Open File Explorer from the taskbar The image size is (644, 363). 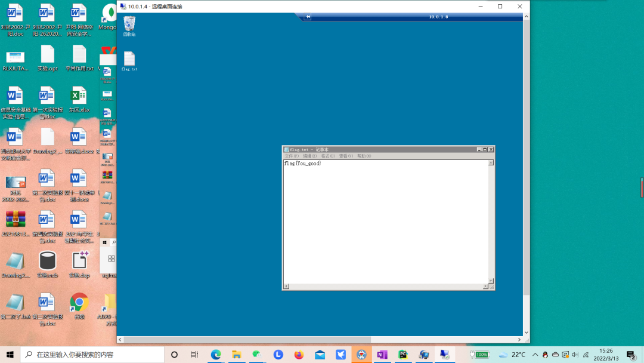coord(237,355)
